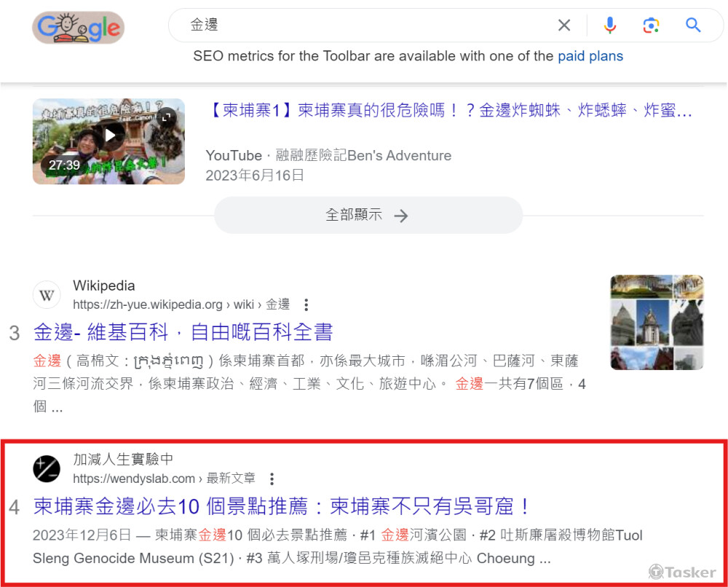Open more options for wendyslab result
Image resolution: width=728 pixels, height=587 pixels.
tap(272, 478)
